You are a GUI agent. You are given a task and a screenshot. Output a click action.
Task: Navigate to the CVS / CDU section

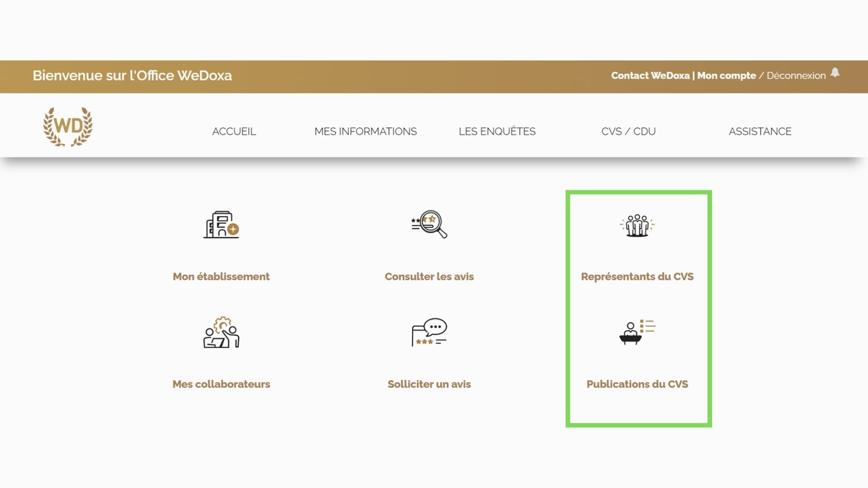[x=628, y=131]
